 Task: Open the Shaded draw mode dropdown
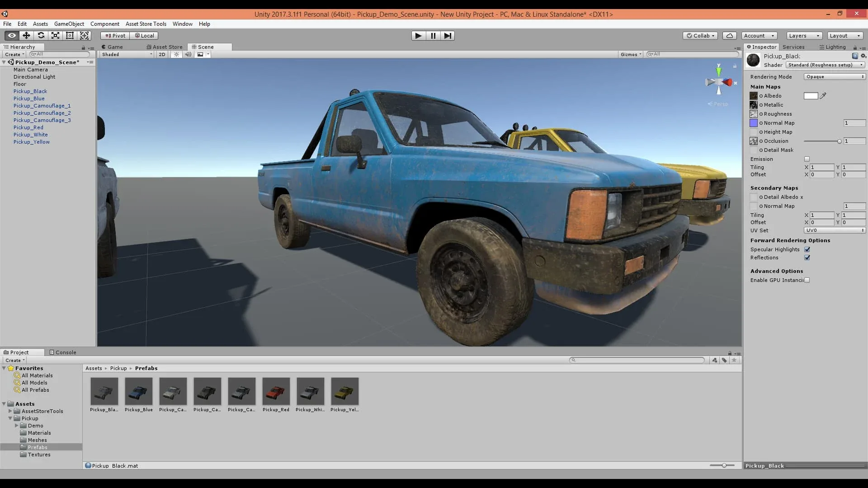(x=126, y=54)
